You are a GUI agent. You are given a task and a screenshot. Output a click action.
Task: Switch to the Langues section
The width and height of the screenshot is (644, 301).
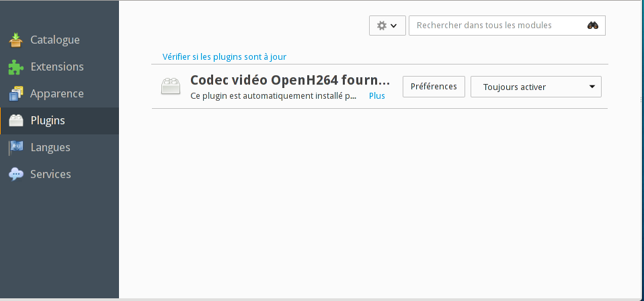coord(60,147)
